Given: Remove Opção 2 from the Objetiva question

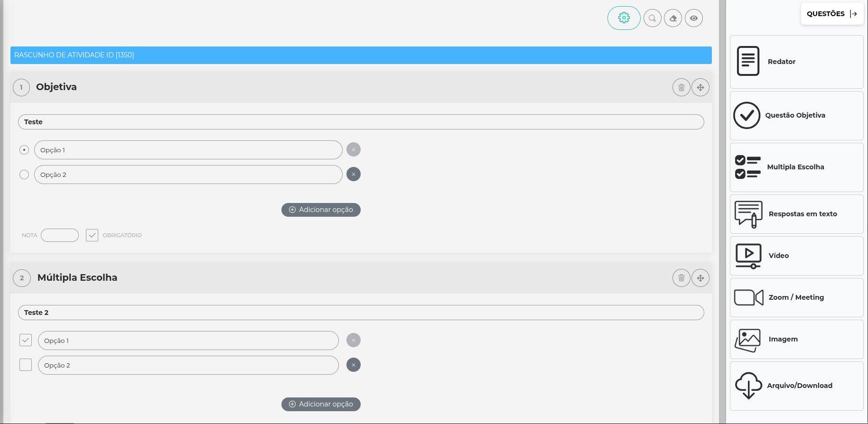Looking at the screenshot, I should pyautogui.click(x=353, y=175).
